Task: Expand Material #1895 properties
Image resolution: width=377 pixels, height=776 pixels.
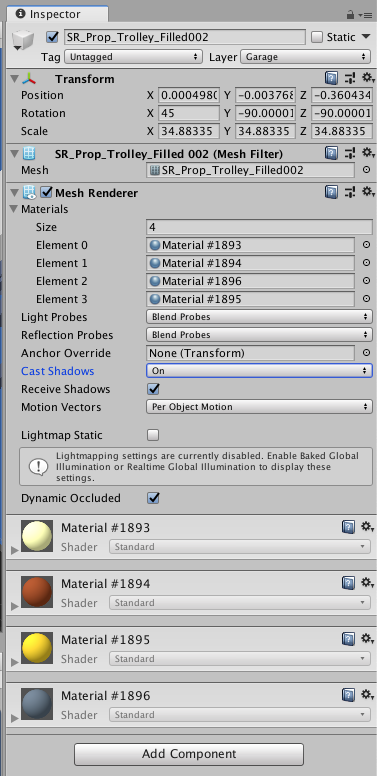Action: [14, 662]
